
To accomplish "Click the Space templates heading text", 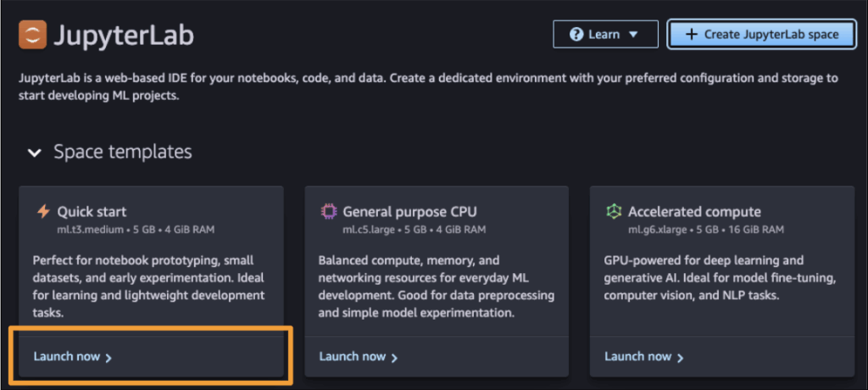I will (x=123, y=153).
